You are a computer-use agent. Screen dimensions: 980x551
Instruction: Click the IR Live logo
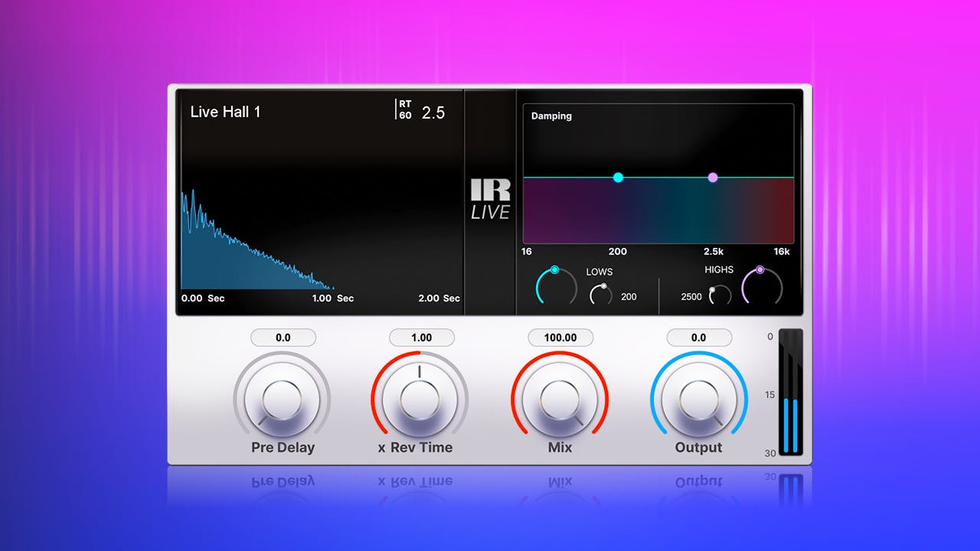point(490,200)
